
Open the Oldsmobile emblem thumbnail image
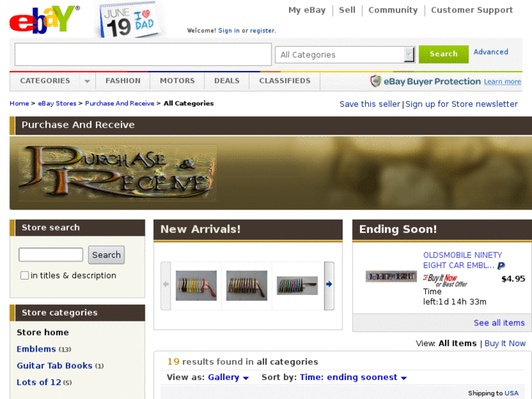pos(391,277)
